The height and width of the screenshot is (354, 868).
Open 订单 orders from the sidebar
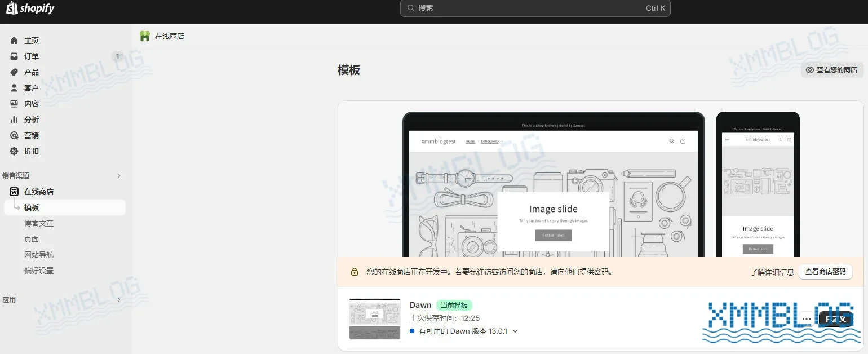click(14, 56)
